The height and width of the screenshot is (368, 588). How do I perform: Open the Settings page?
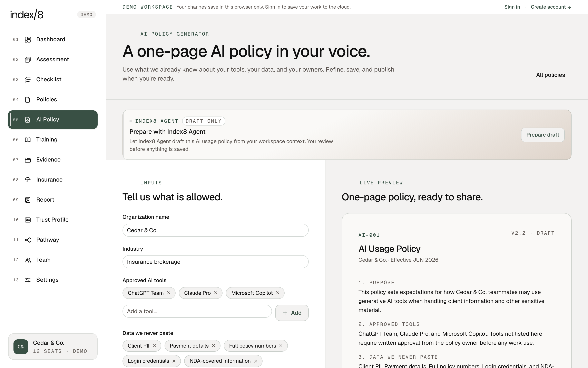(x=53, y=280)
